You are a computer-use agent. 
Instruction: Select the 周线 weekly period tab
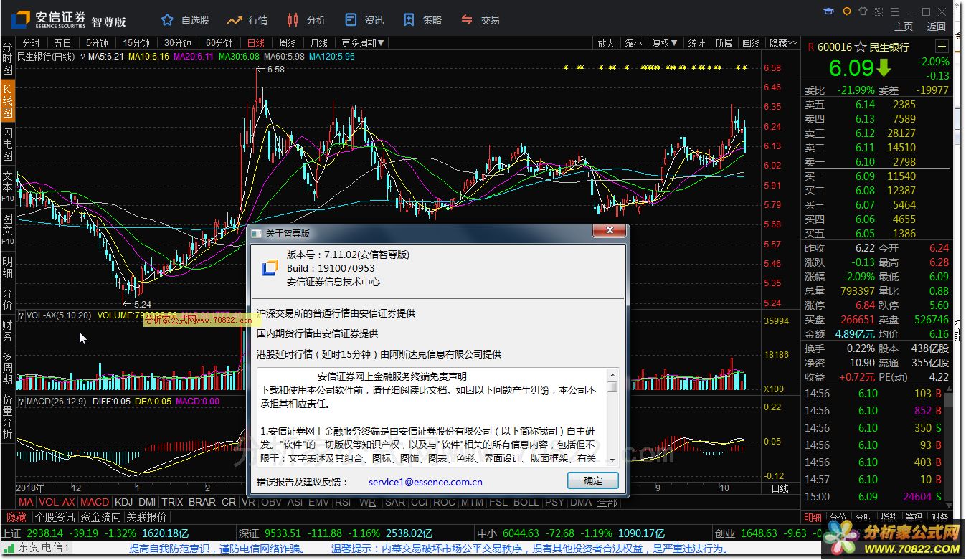pyautogui.click(x=288, y=43)
